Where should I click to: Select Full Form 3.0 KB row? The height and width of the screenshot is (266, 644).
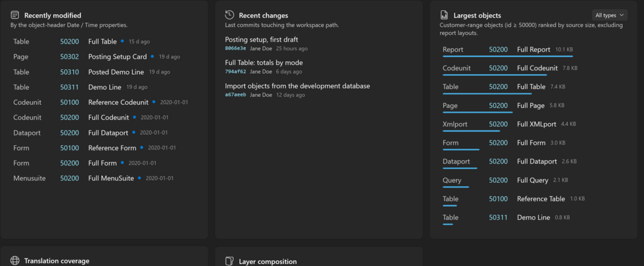[x=534, y=143]
